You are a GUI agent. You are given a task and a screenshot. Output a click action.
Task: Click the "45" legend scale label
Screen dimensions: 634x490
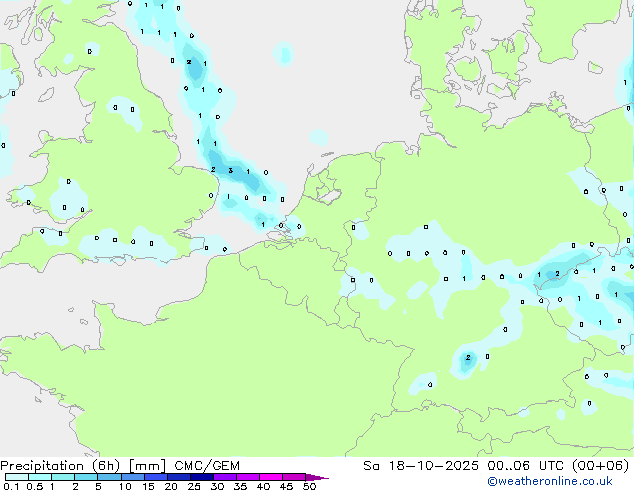click(286, 486)
